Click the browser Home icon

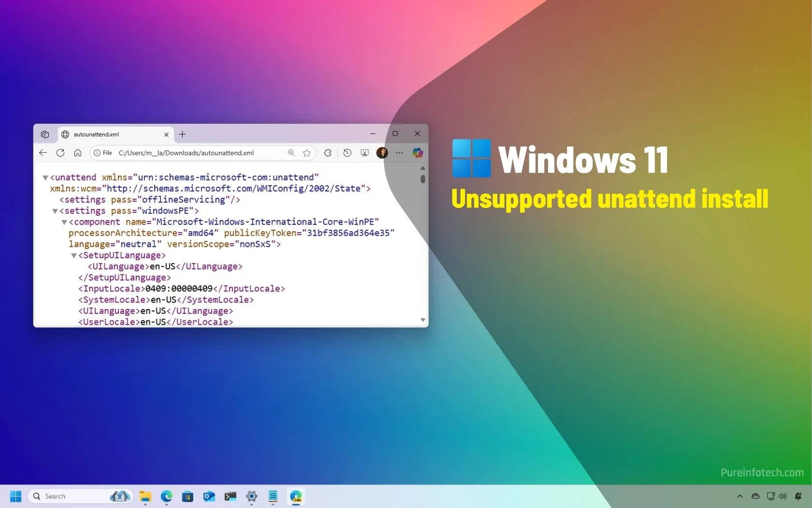[x=78, y=153]
